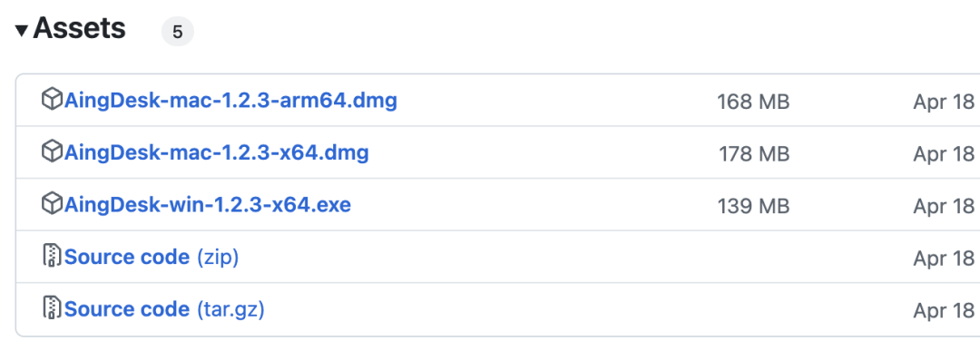The image size is (980, 361).
Task: Click Apr 18 date in Source code zip row
Action: [x=944, y=258]
